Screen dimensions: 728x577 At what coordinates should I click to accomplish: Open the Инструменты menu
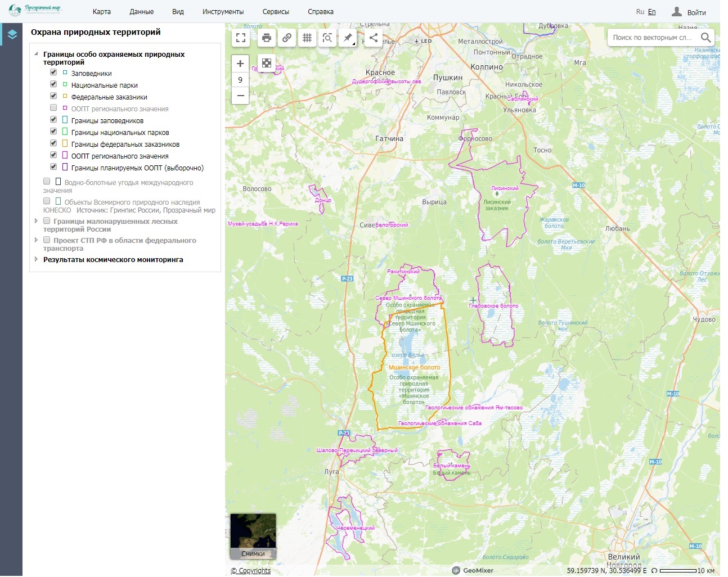(223, 12)
